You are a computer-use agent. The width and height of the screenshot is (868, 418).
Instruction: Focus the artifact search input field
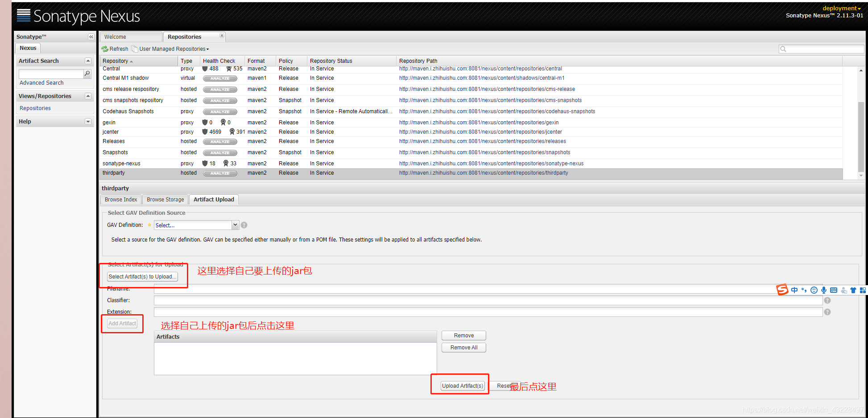(x=51, y=74)
